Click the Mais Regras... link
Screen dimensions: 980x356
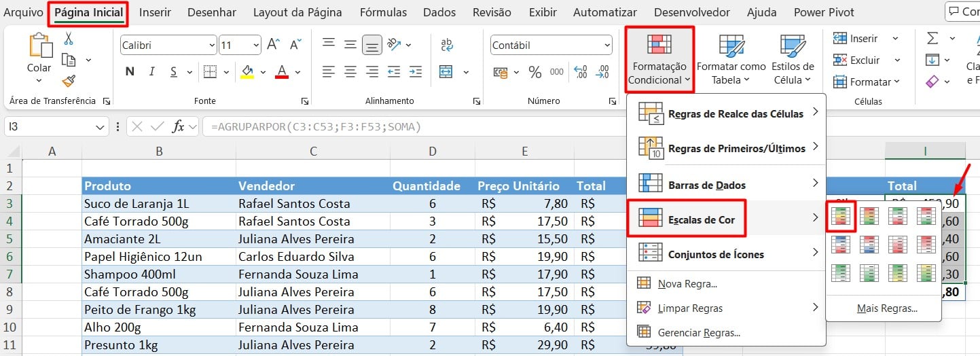coord(887,308)
